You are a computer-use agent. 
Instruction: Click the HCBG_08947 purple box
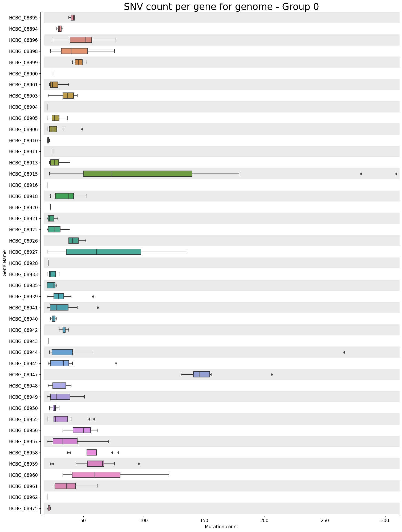click(x=201, y=374)
